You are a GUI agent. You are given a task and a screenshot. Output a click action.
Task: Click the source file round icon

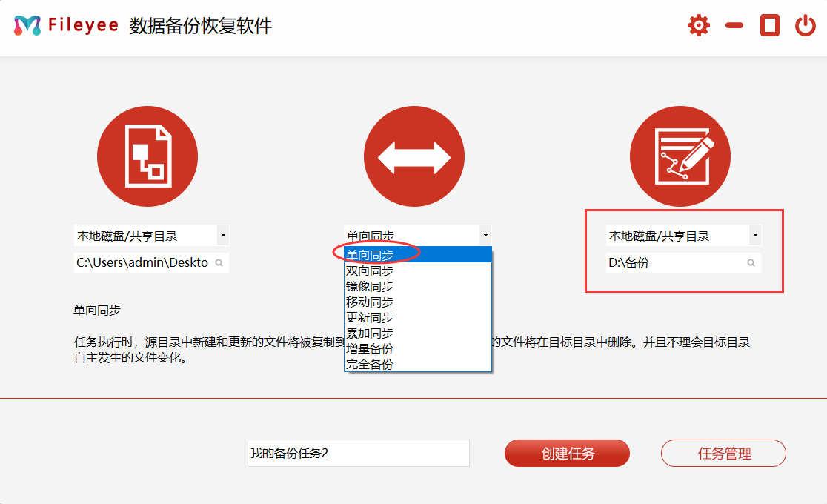click(x=147, y=156)
